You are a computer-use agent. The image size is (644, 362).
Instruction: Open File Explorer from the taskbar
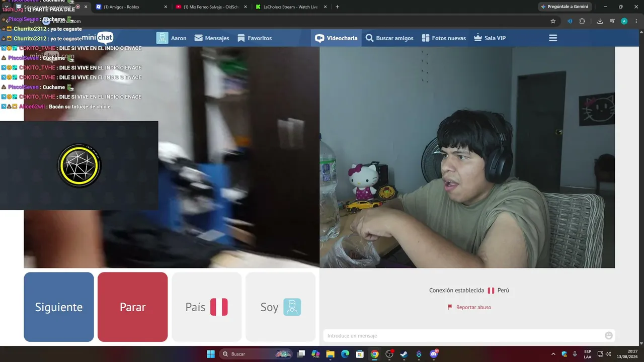pyautogui.click(x=330, y=354)
